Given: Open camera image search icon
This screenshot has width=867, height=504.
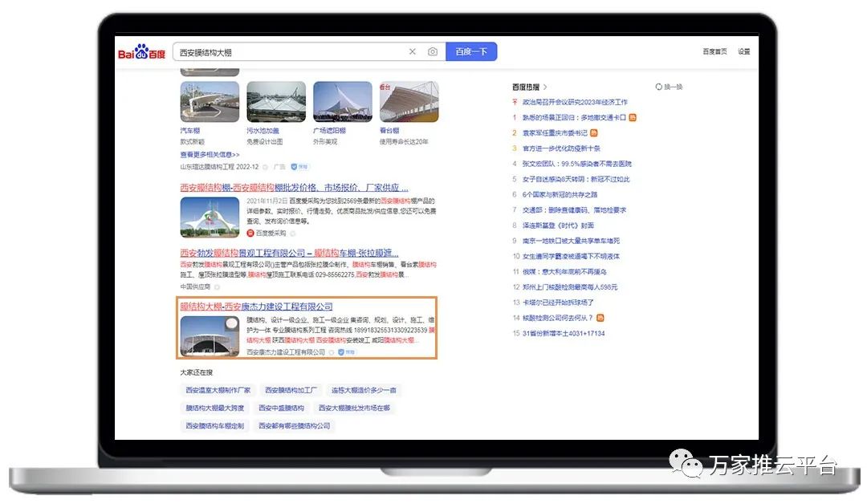Looking at the screenshot, I should click(433, 52).
